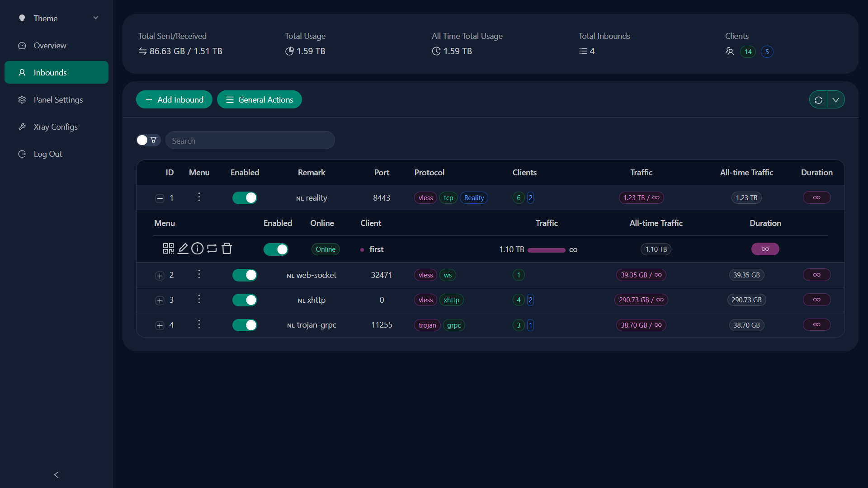868x488 pixels.
Task: Show the QR code for client first
Action: [x=168, y=249]
